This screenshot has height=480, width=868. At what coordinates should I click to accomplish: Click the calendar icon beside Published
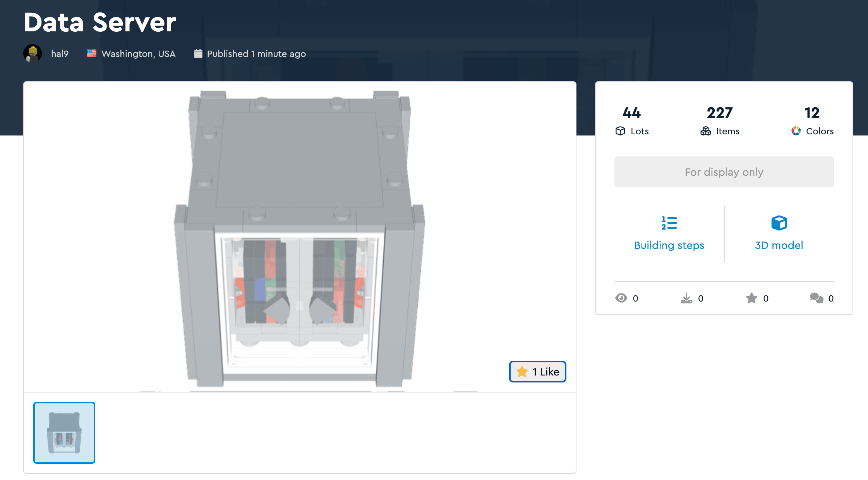[198, 53]
